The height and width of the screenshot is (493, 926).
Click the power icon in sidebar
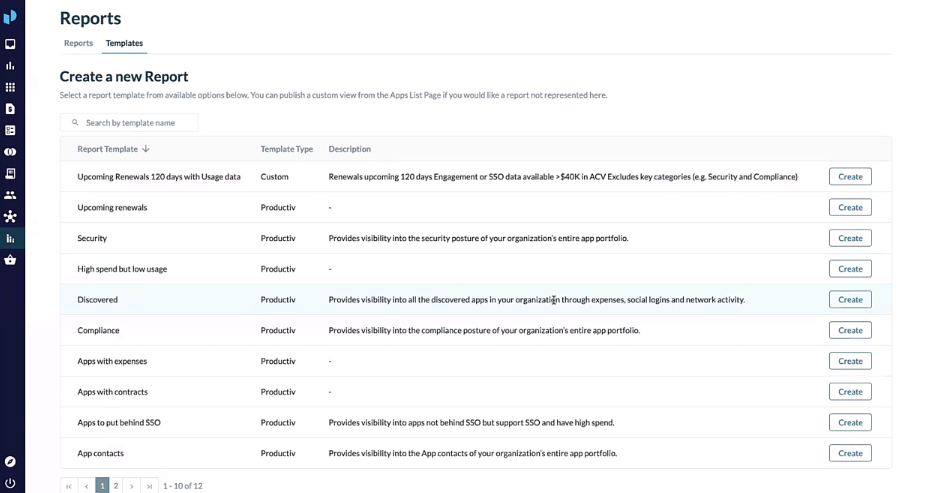pyautogui.click(x=10, y=483)
